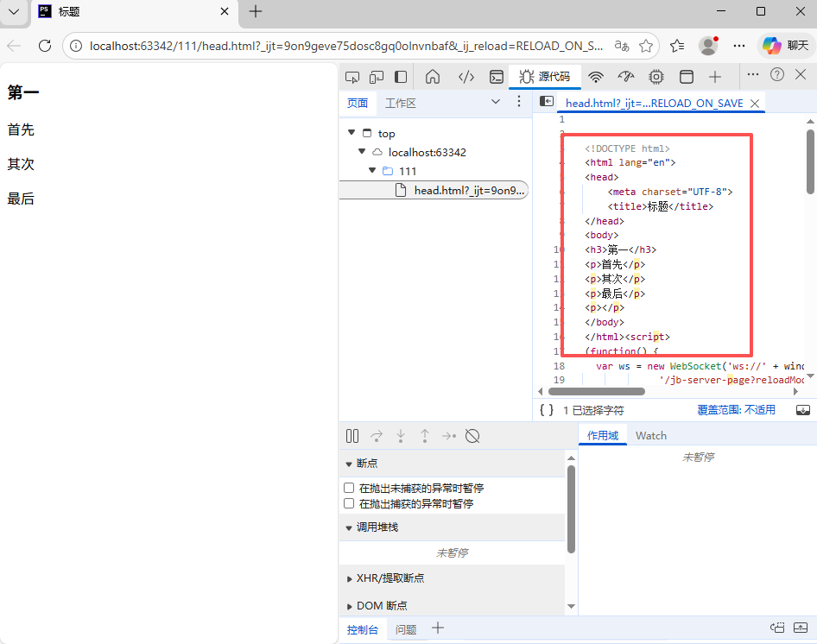Open the Network wifi icon panel
Screen dimensions: 817x644
(x=596, y=77)
